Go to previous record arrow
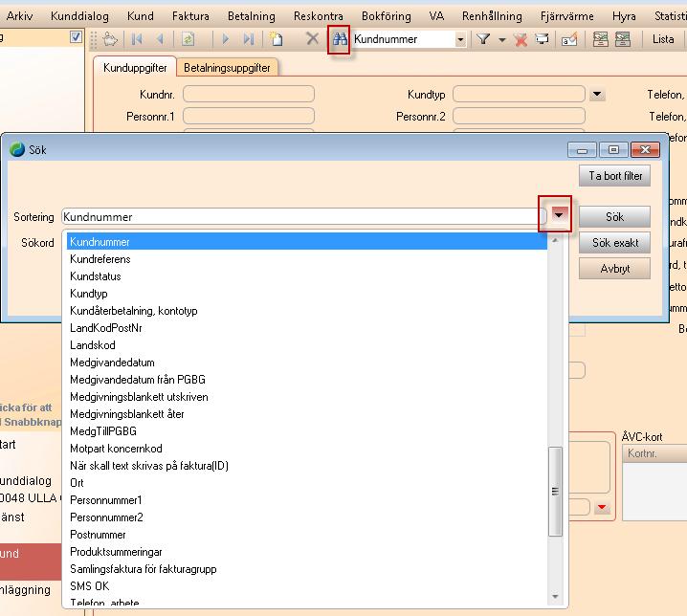This screenshot has width=687, height=616. click(x=160, y=39)
